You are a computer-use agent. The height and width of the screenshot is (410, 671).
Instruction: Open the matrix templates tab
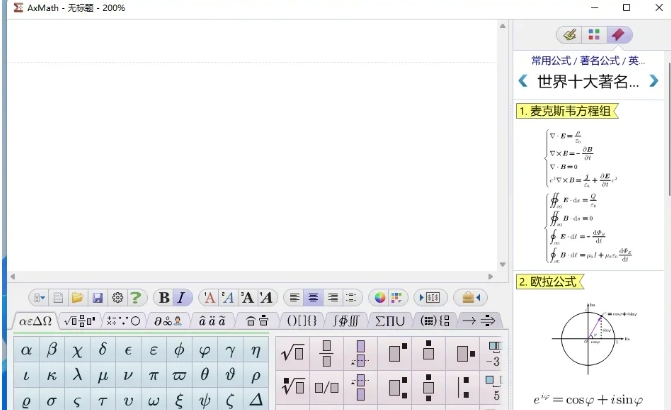pyautogui.click(x=435, y=321)
